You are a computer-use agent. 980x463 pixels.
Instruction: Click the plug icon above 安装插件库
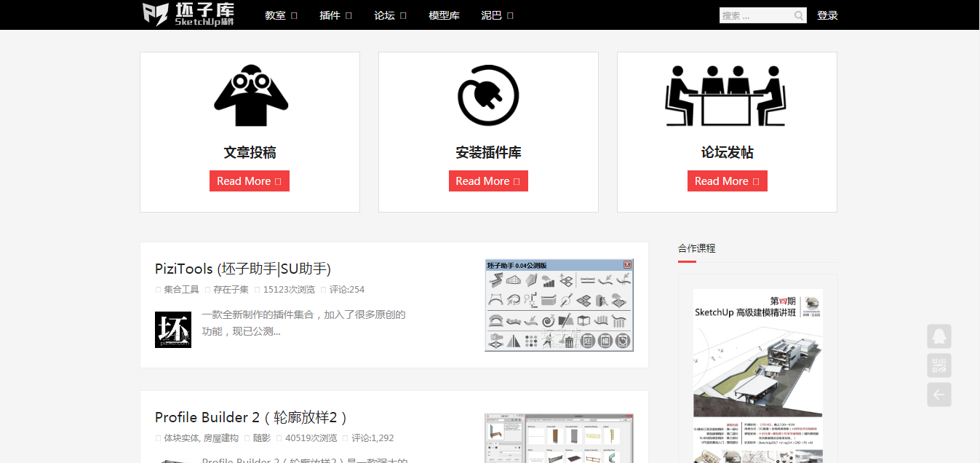[488, 96]
